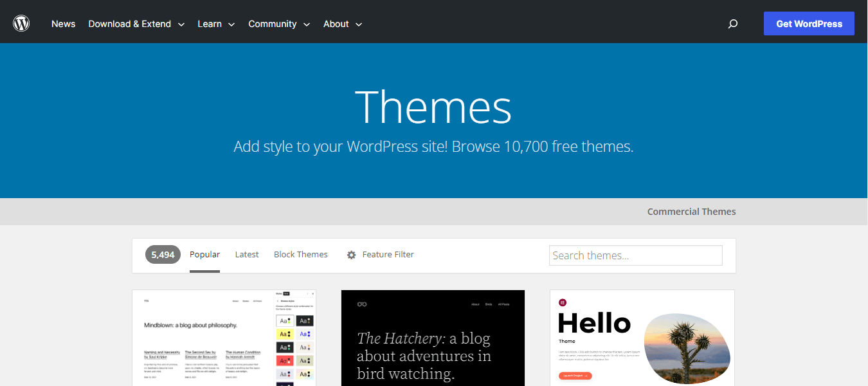This screenshot has width=868, height=386.
Task: Open the News menu item
Action: [x=64, y=24]
